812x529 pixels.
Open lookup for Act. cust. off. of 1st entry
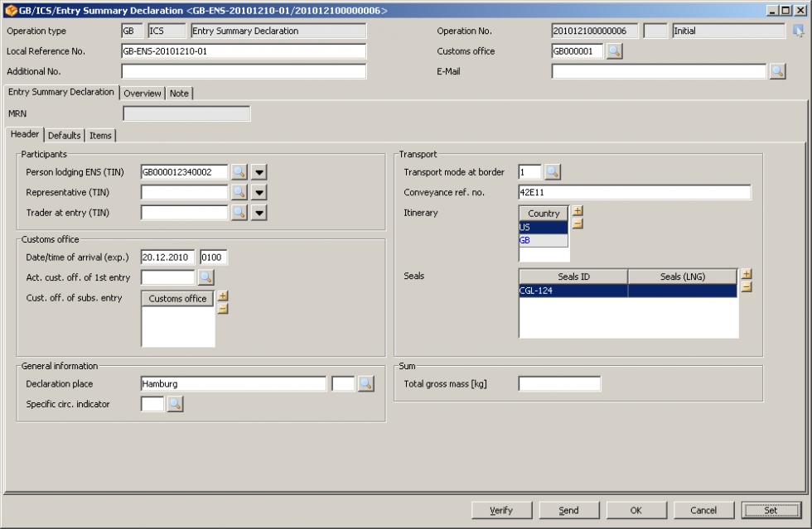(205, 277)
